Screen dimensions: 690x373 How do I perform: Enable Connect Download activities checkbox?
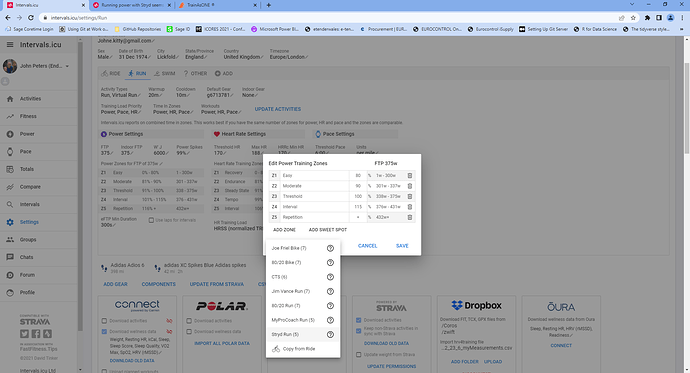click(x=104, y=321)
